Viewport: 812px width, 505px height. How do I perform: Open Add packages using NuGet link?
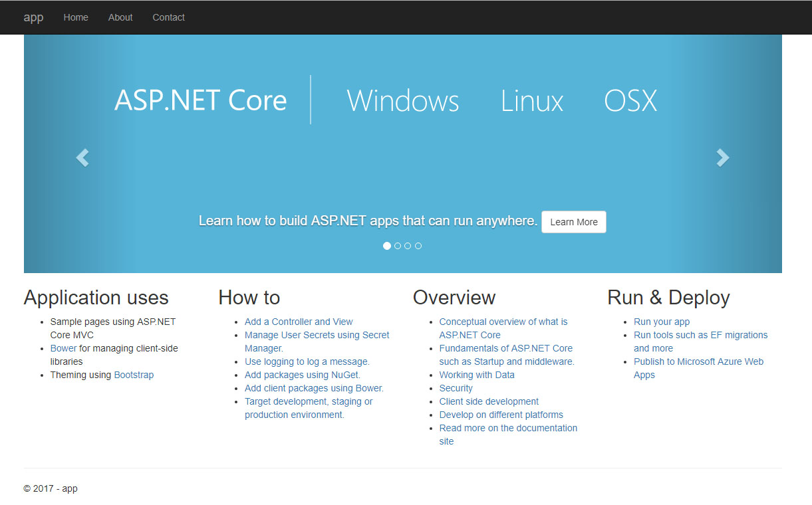pos(303,375)
